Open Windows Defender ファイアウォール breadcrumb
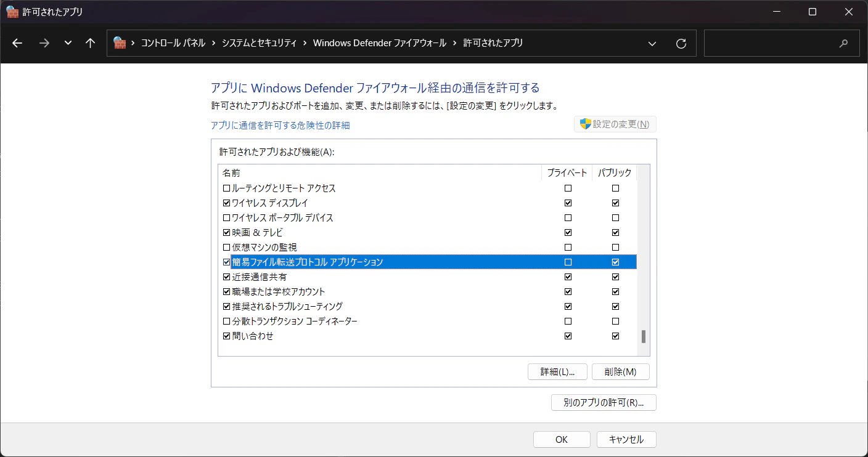The height and width of the screenshot is (457, 868). pos(380,43)
